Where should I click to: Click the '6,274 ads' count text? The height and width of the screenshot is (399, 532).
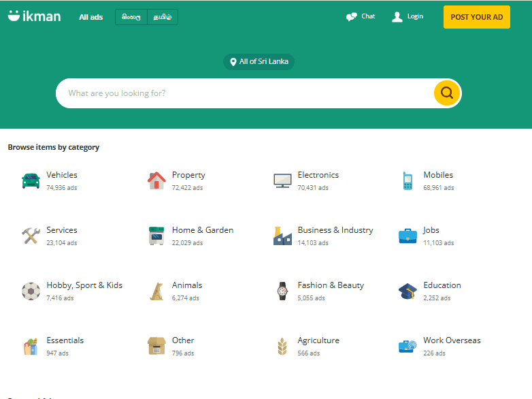coord(186,298)
